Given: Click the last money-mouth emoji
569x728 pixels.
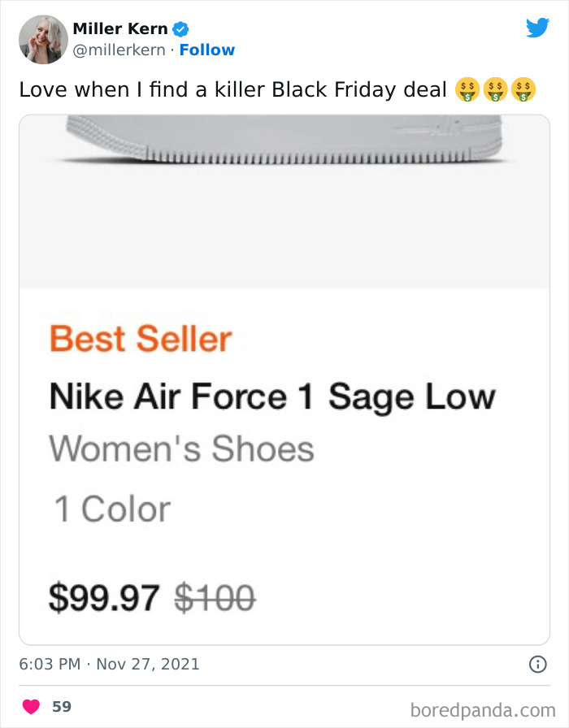Looking at the screenshot, I should pos(523,89).
